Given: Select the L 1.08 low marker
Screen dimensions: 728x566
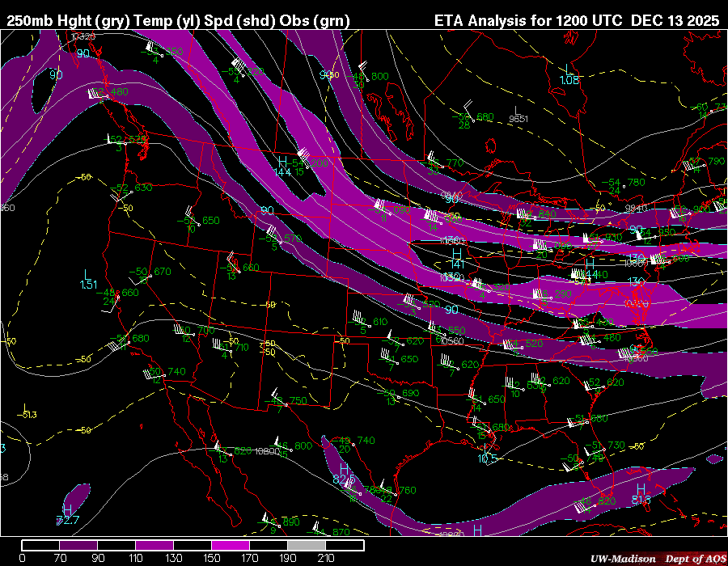Looking at the screenshot, I should point(569,74).
